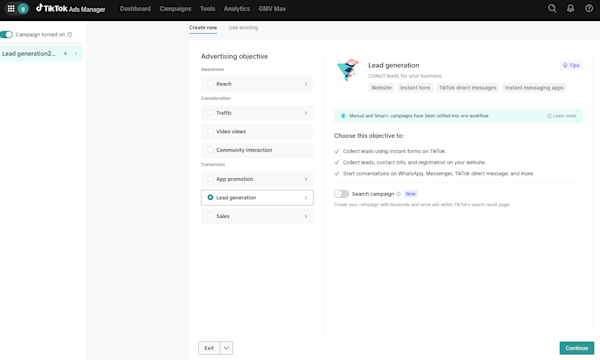Screen dimensions: 600x360
Task: Open the Dashboard menu
Action: coord(135,8)
